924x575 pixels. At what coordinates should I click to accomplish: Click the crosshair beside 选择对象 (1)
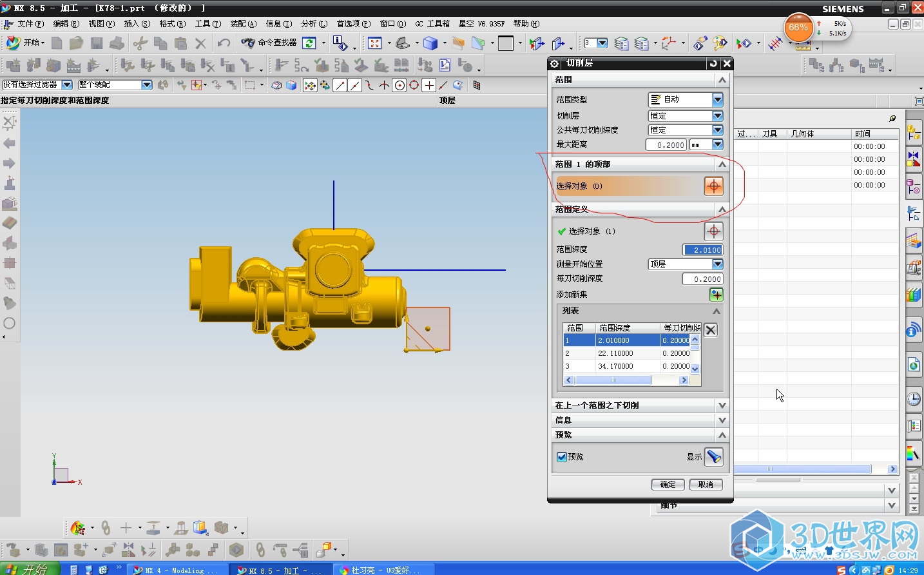pos(713,231)
